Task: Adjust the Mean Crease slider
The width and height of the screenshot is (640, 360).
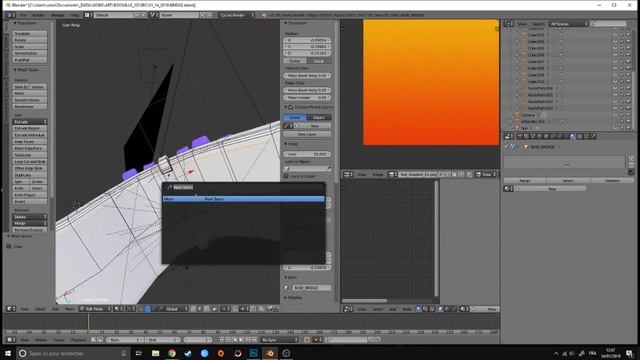Action: tap(307, 98)
